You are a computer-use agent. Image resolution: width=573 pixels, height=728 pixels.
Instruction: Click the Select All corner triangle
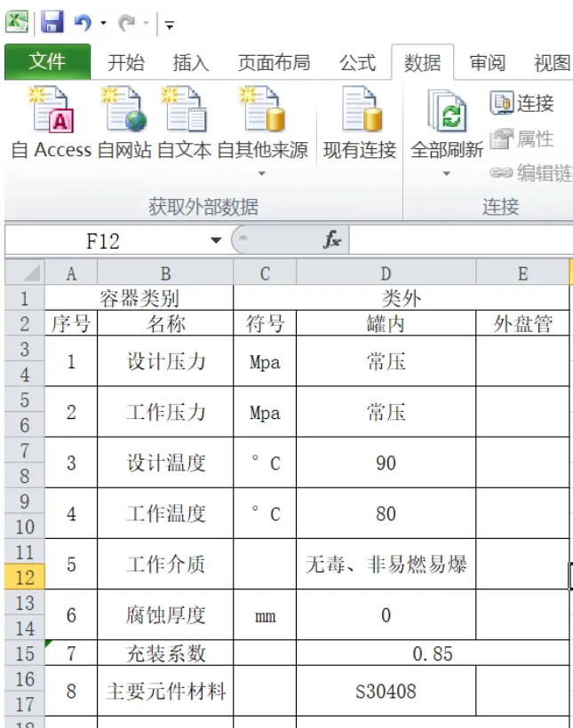point(25,273)
